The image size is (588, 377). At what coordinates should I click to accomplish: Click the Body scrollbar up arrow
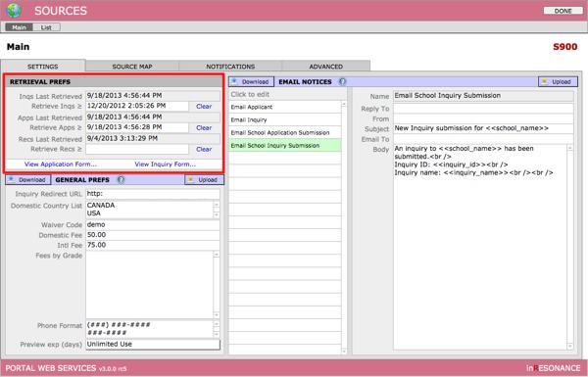click(x=570, y=148)
